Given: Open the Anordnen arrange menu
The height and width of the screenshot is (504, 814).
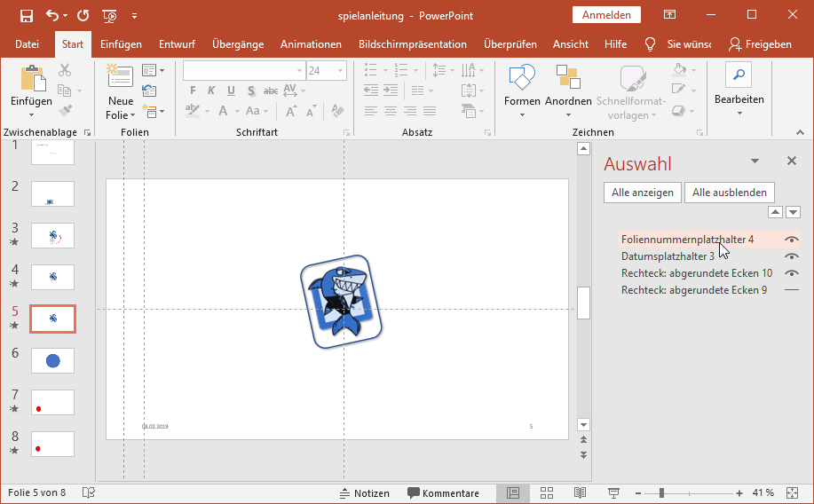Looking at the screenshot, I should point(568,91).
